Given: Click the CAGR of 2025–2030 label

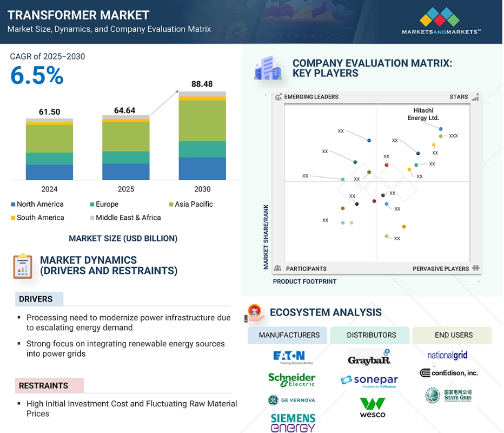Looking at the screenshot, I should click(x=48, y=56).
